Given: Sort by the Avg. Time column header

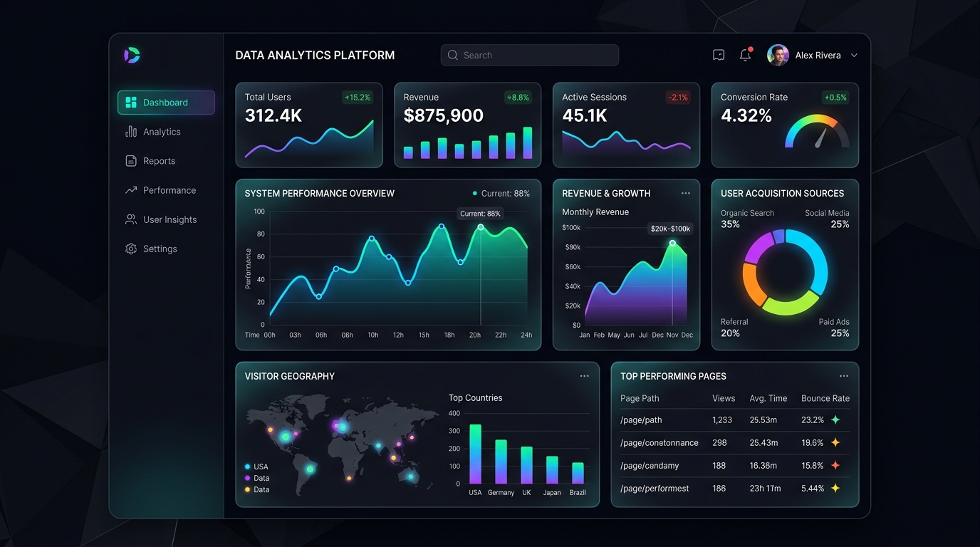Looking at the screenshot, I should pyautogui.click(x=768, y=398).
